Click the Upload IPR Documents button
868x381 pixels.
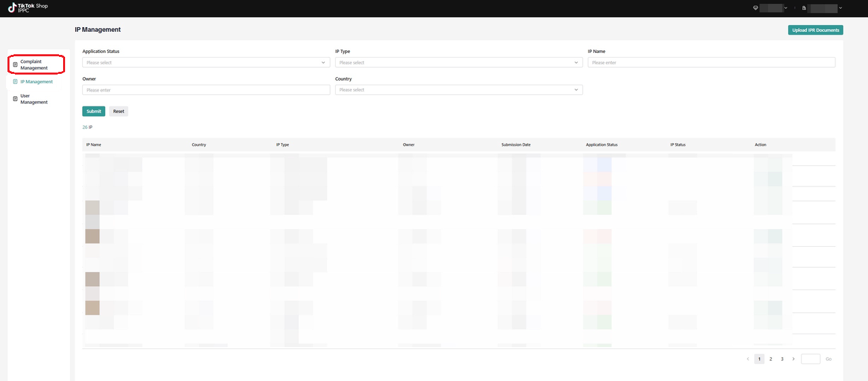click(x=815, y=30)
